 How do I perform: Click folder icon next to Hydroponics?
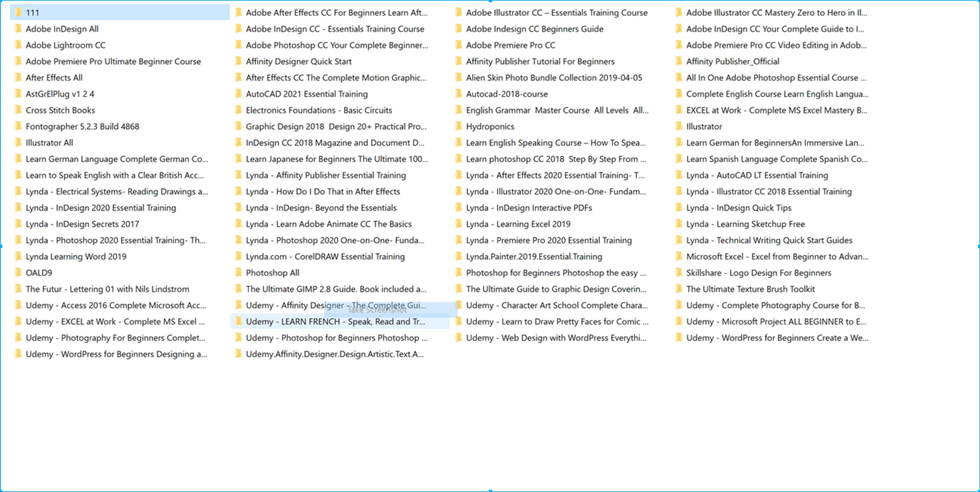pos(458,126)
